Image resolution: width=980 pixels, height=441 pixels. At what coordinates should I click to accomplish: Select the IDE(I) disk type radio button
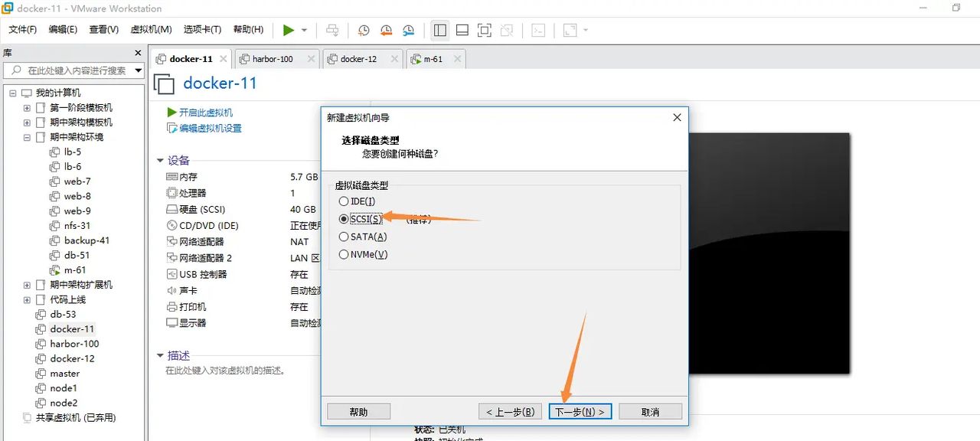click(343, 201)
